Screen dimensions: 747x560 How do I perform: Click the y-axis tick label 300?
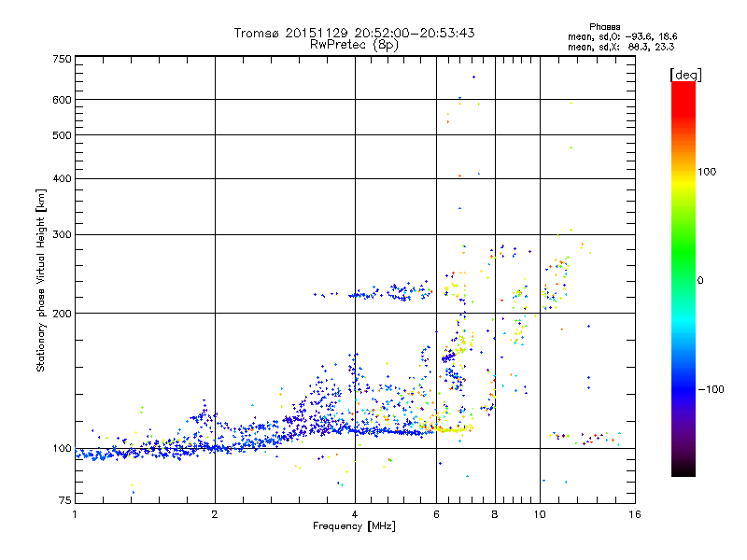(x=63, y=234)
